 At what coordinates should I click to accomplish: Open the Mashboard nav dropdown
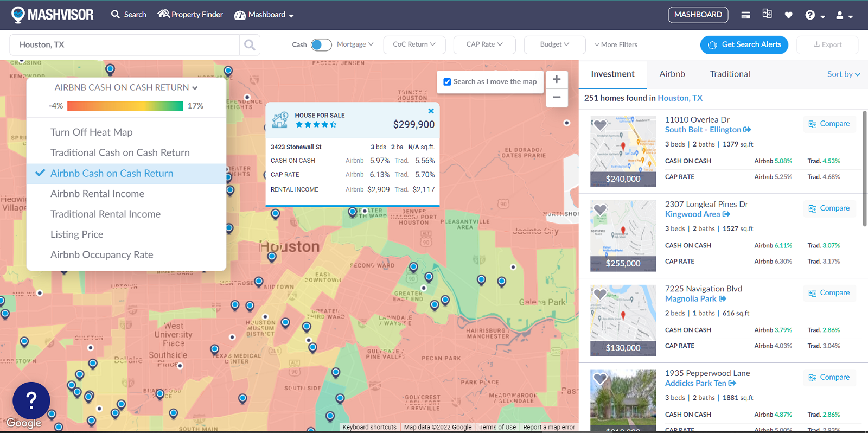tap(264, 15)
